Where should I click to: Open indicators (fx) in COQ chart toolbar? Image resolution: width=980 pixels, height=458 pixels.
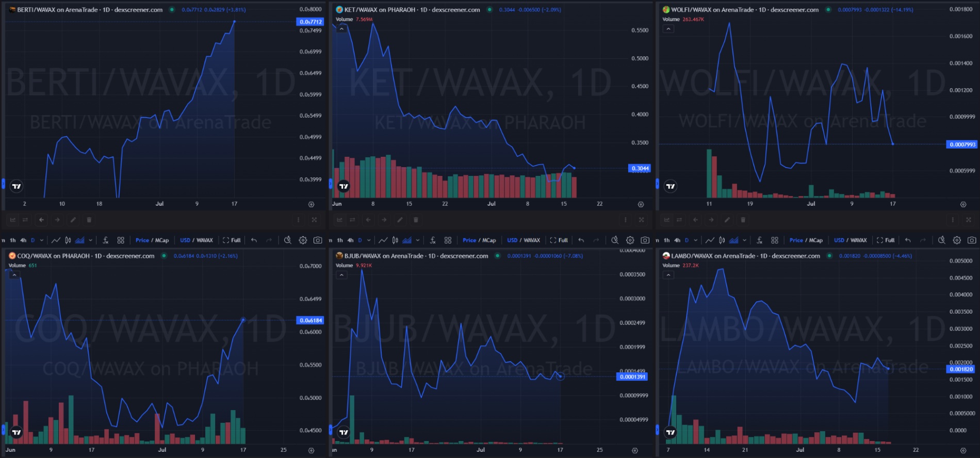pyautogui.click(x=105, y=240)
